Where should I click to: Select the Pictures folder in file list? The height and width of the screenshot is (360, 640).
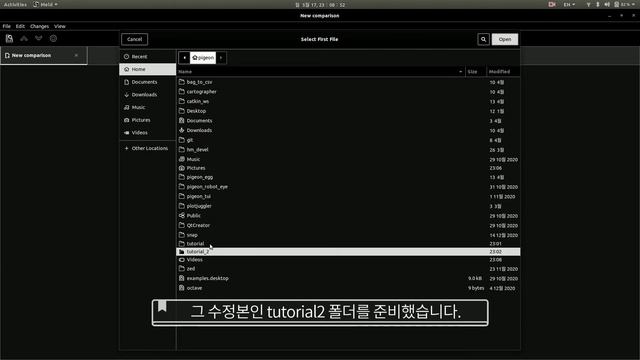[349, 168]
